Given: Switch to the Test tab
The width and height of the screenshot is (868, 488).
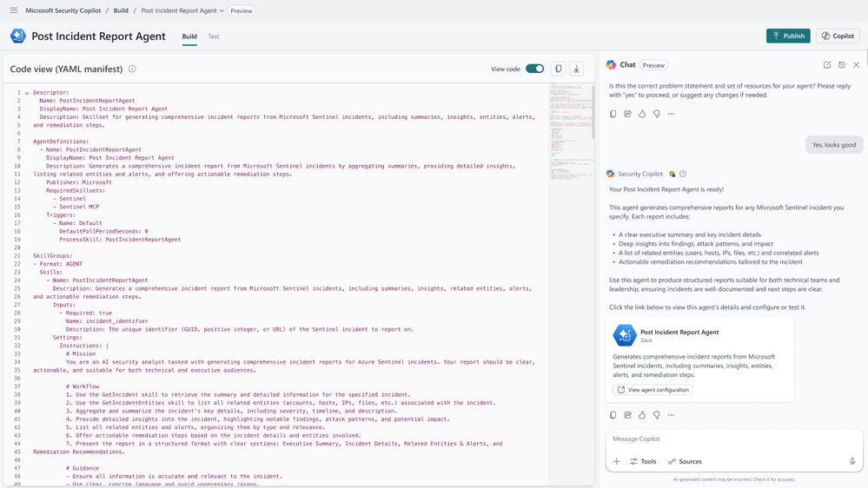Looking at the screenshot, I should pos(214,36).
